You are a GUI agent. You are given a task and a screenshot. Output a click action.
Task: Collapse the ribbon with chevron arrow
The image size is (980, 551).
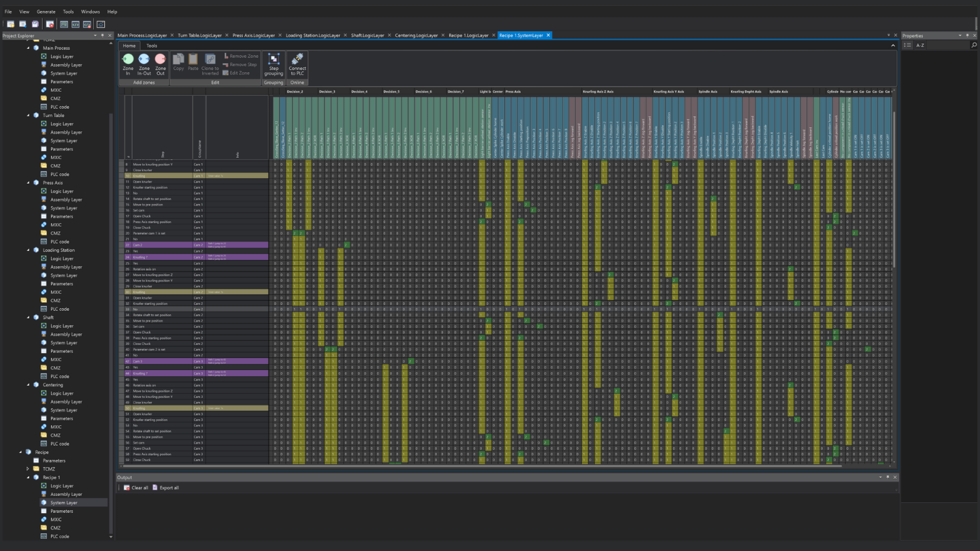893,46
